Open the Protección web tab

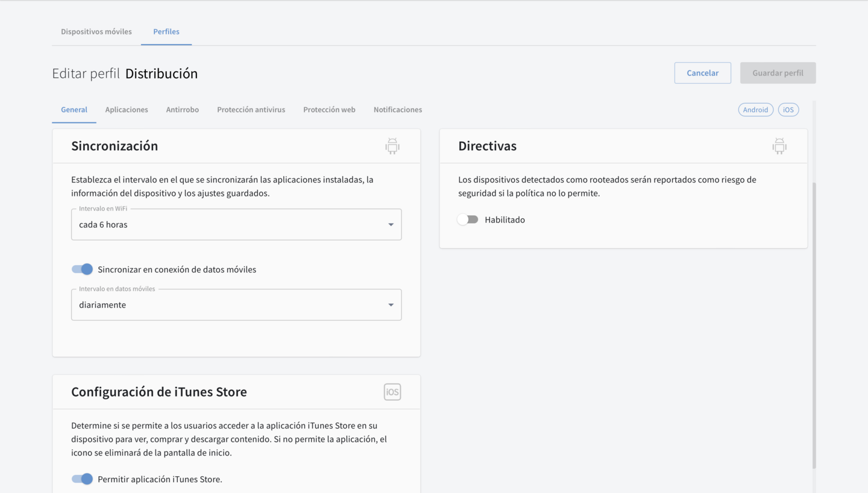pyautogui.click(x=329, y=110)
